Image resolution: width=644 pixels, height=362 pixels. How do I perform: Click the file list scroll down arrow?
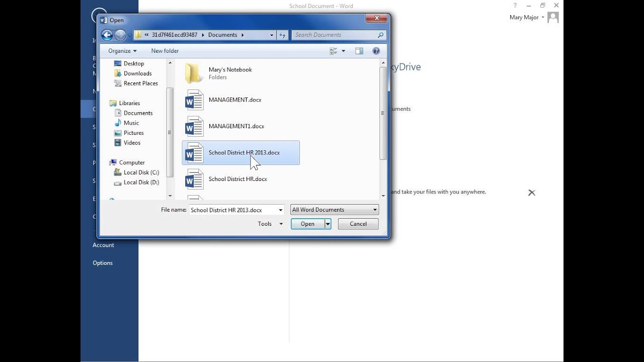point(383,196)
